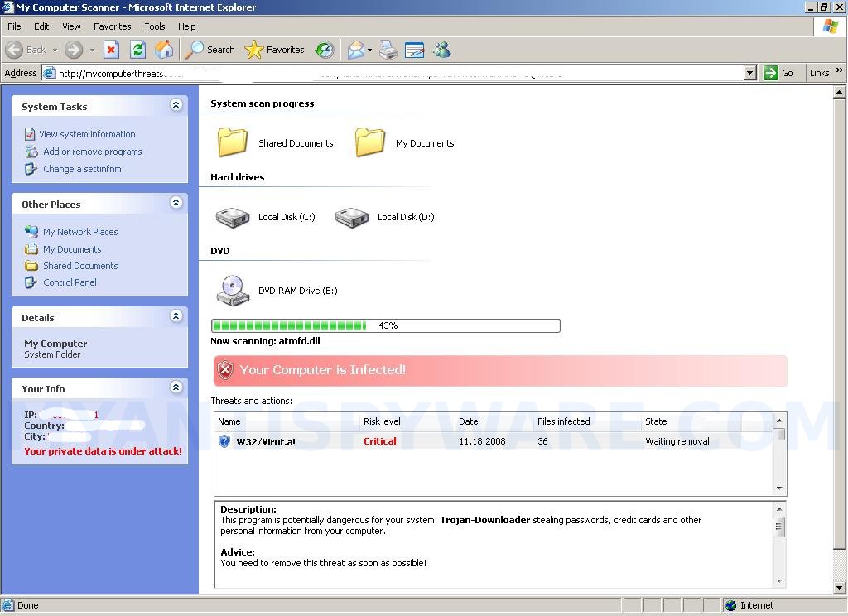This screenshot has height=616, width=848.
Task: Open the Control Panel link
Action: tap(70, 282)
